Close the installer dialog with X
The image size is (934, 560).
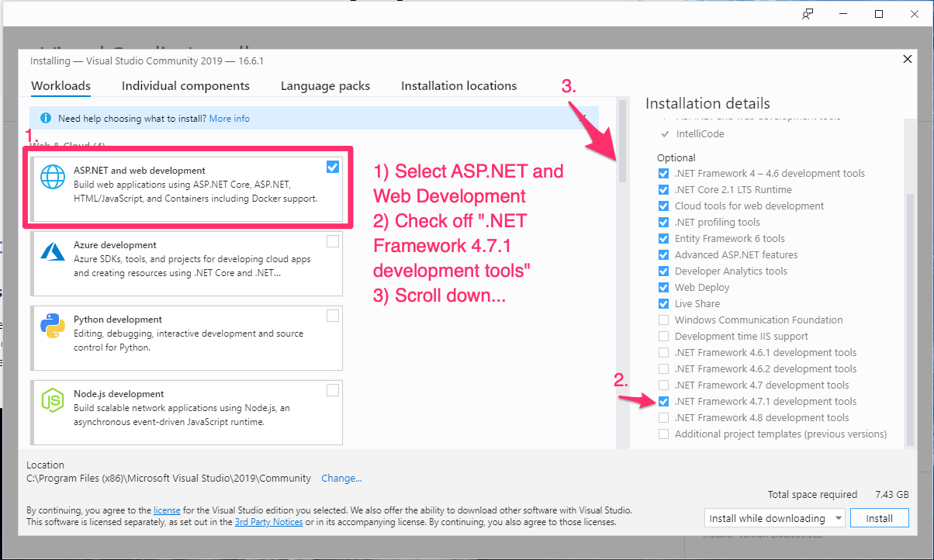coord(908,59)
